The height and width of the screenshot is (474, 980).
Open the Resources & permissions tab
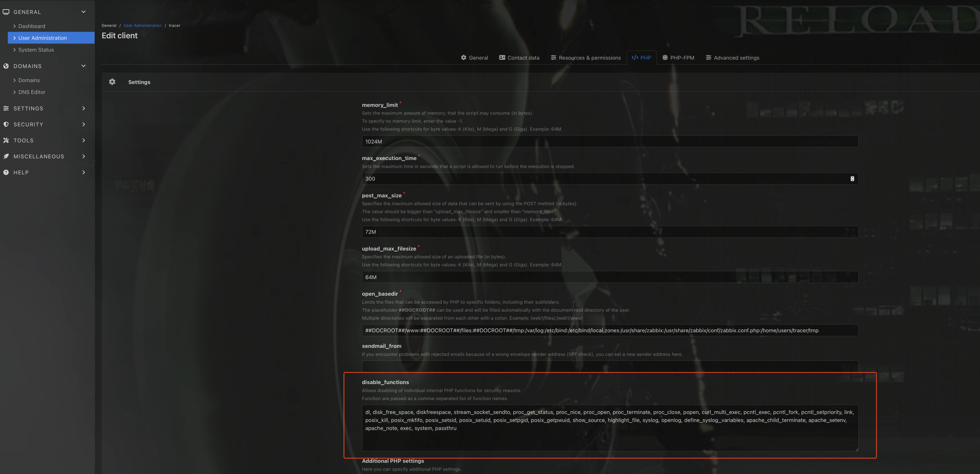click(x=586, y=58)
